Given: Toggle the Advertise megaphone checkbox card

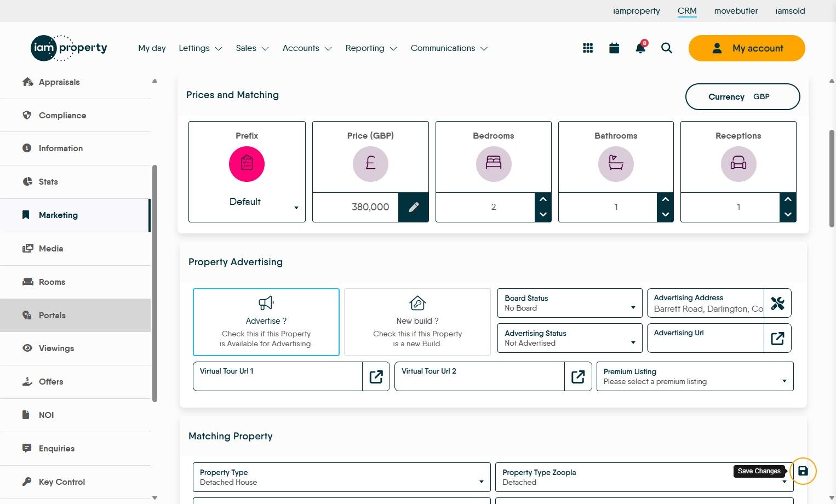Looking at the screenshot, I should 266,322.
